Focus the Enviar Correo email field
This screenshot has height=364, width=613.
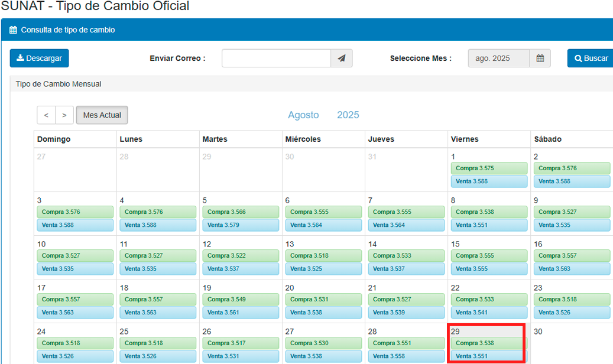[x=277, y=58]
